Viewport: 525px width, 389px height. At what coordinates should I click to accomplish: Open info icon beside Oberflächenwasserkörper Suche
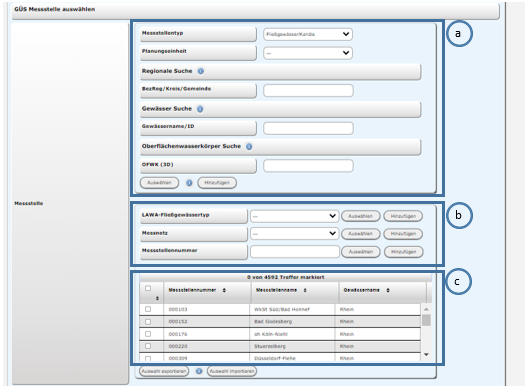(249, 147)
